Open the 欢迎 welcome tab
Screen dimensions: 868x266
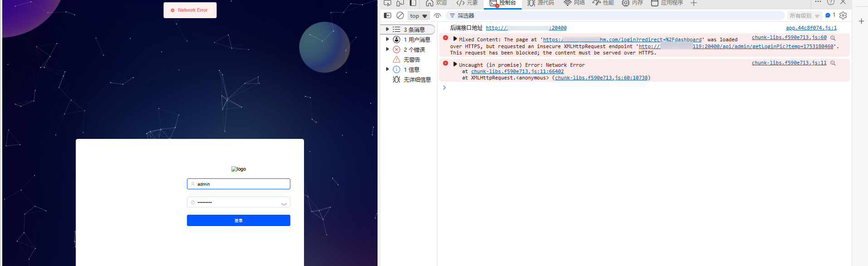click(436, 3)
